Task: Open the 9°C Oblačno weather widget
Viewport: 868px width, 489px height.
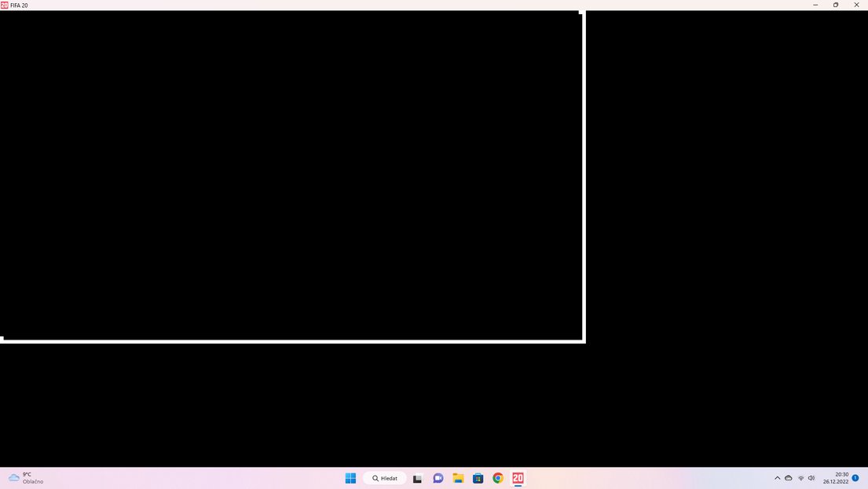Action: pos(26,478)
